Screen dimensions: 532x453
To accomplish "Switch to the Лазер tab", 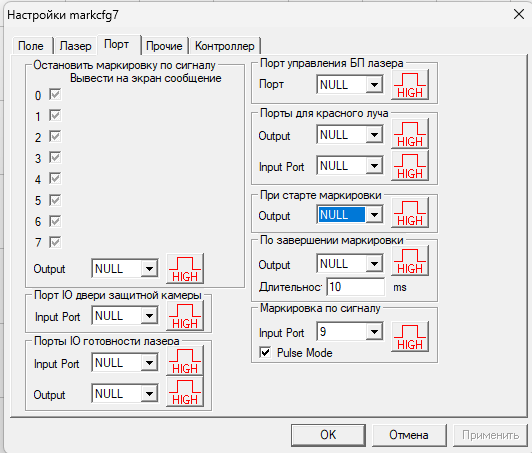I will point(75,46).
